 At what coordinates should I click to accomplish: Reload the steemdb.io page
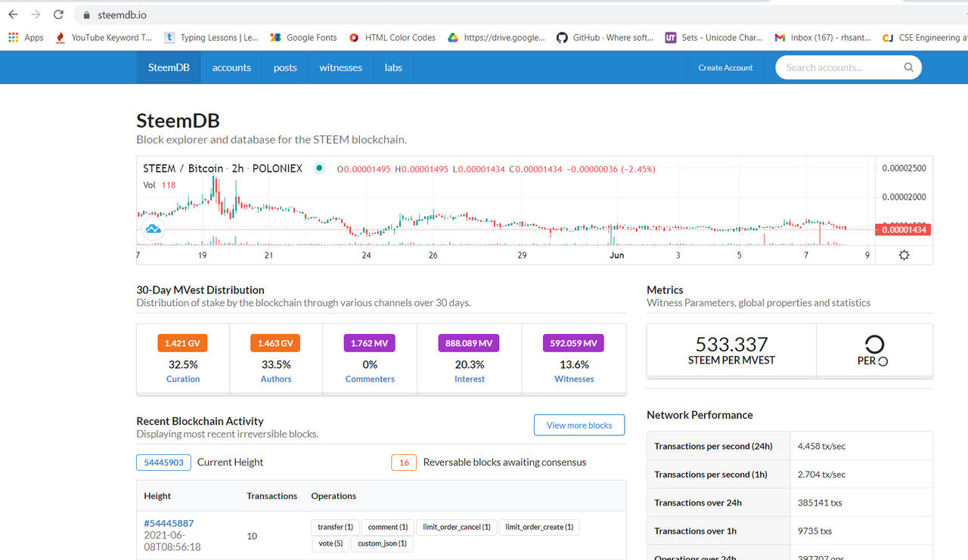pos(59,14)
